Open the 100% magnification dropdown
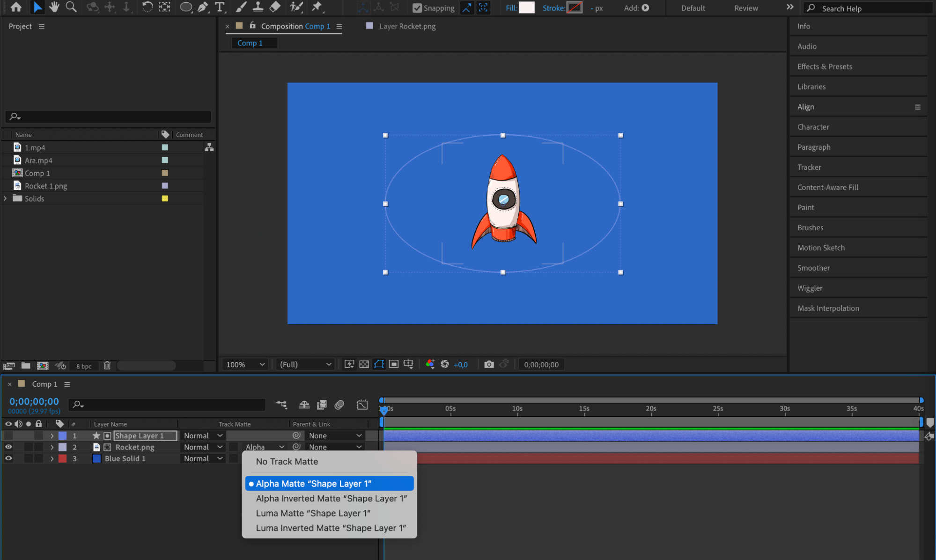Image resolution: width=936 pixels, height=560 pixels. click(245, 364)
